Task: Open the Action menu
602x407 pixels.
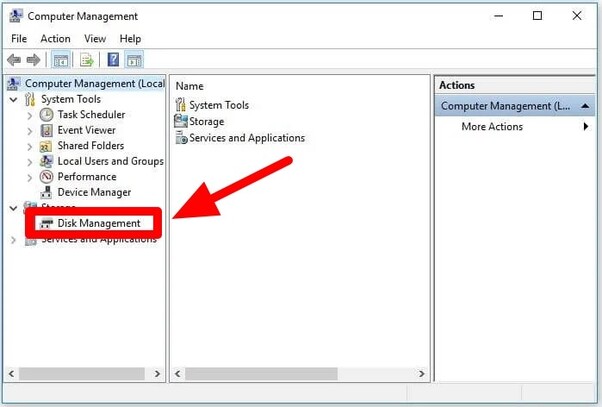Action: [x=56, y=39]
